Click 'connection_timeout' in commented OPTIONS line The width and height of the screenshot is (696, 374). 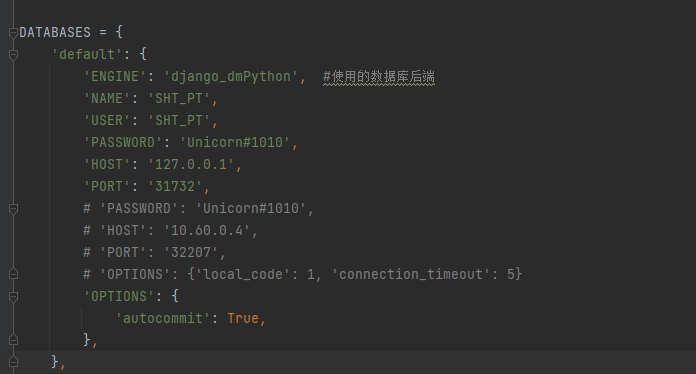point(411,274)
